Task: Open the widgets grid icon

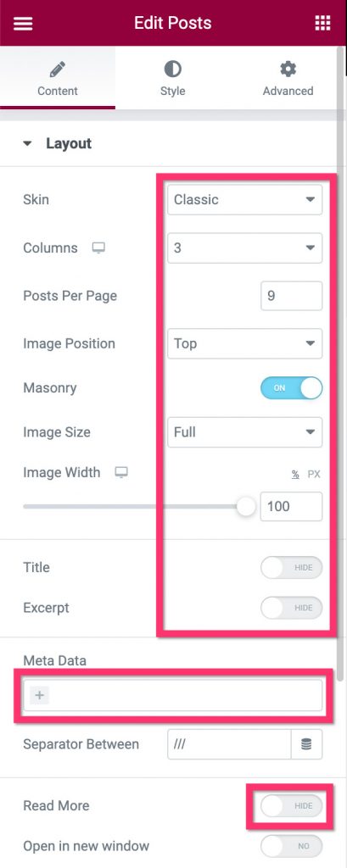Action: pos(322,23)
